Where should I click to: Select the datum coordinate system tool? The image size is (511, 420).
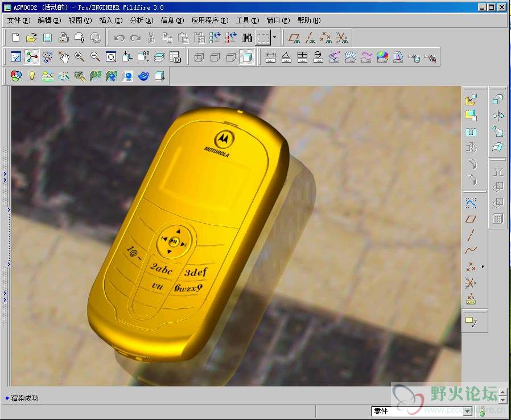pos(471,282)
